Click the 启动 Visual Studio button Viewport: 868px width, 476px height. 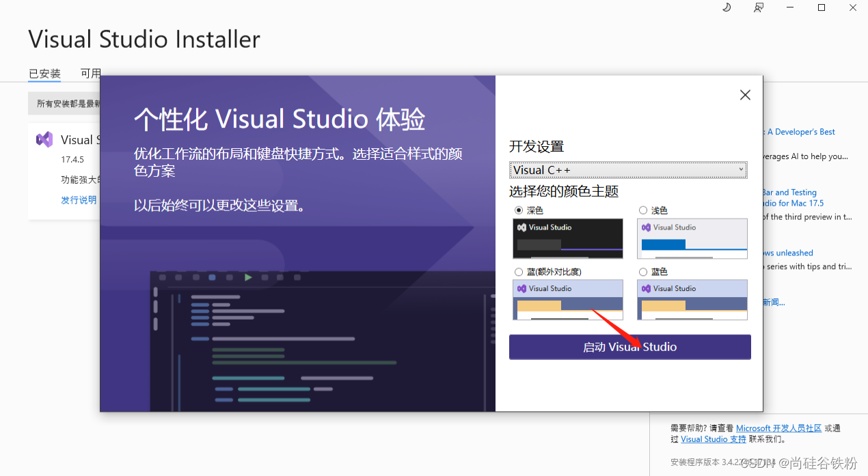tap(629, 347)
